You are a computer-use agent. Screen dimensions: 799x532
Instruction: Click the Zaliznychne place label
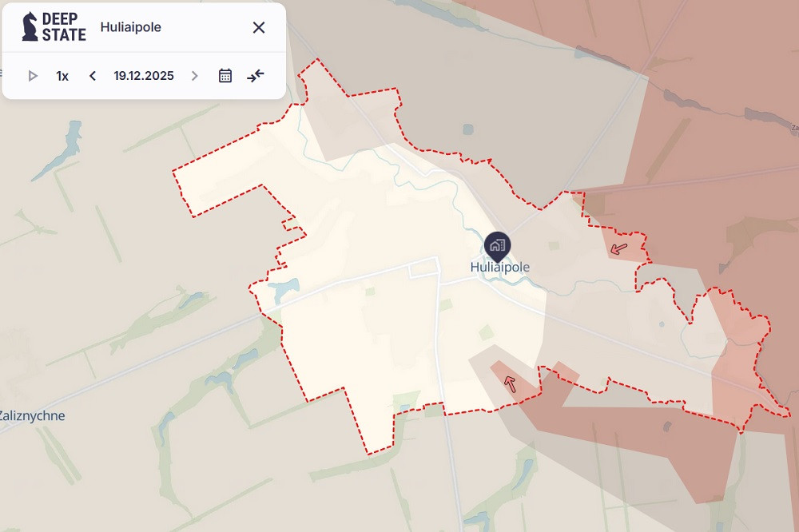coord(32,416)
